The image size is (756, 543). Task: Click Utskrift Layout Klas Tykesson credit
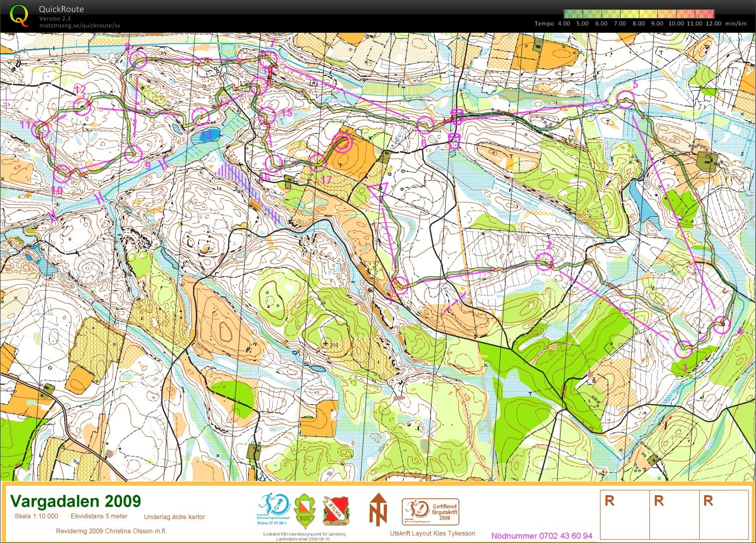[433, 533]
